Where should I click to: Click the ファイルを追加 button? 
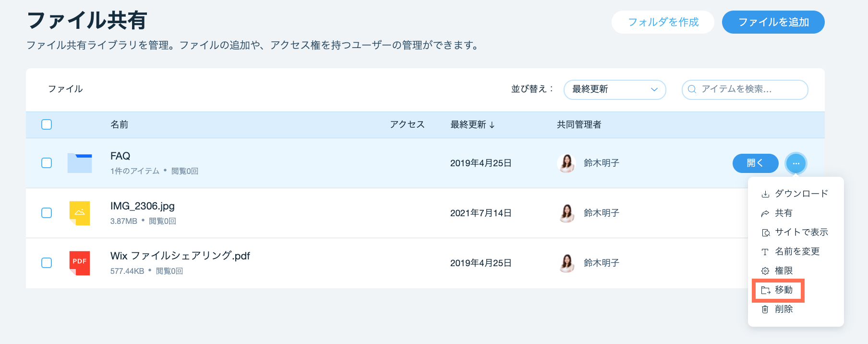773,22
